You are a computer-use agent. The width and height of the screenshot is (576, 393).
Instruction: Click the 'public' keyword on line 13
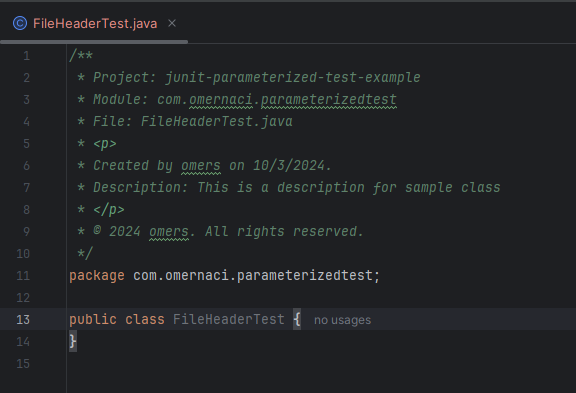(93, 319)
